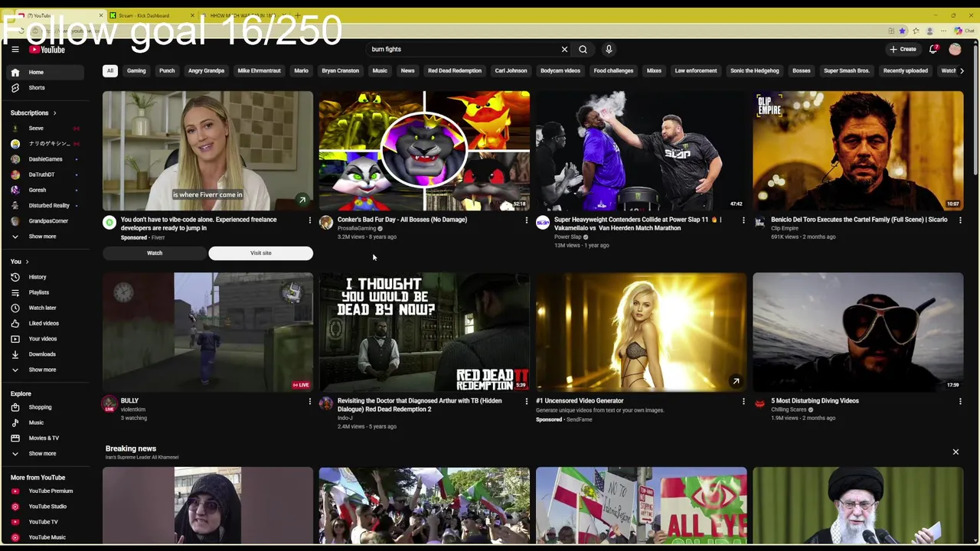Open more options for Uncensored Video Generator ad

click(x=743, y=401)
